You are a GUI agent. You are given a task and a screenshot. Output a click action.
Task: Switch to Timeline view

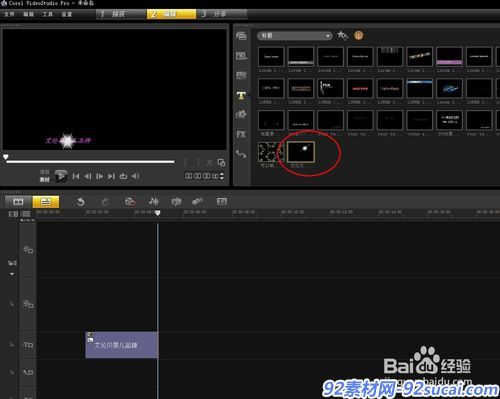46,202
